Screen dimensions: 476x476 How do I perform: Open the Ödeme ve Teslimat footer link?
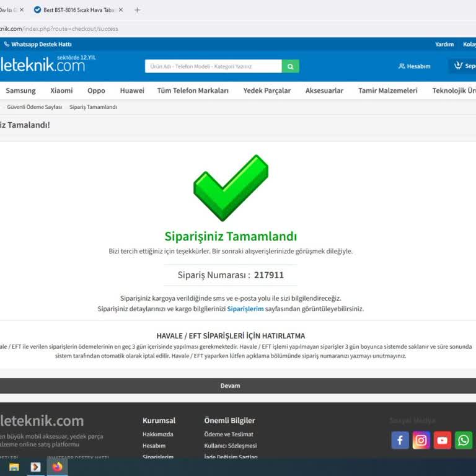pos(229,434)
